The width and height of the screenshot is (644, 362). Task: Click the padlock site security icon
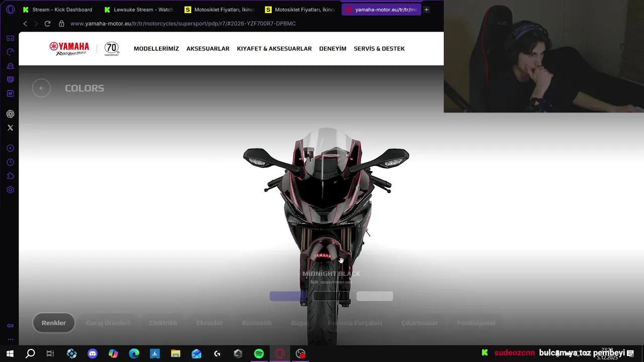click(x=61, y=24)
